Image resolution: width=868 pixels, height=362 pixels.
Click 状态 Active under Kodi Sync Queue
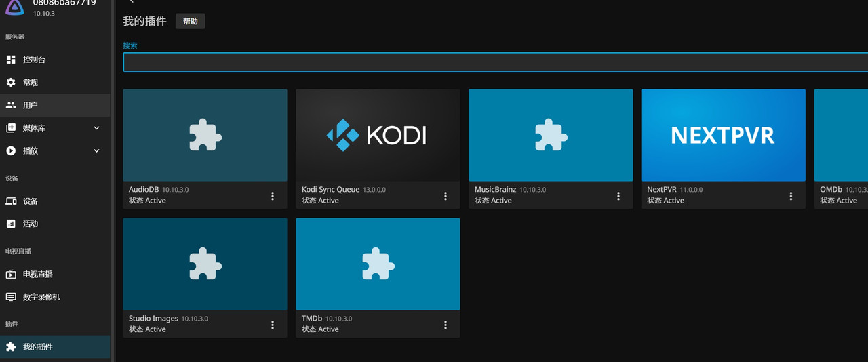pyautogui.click(x=320, y=201)
